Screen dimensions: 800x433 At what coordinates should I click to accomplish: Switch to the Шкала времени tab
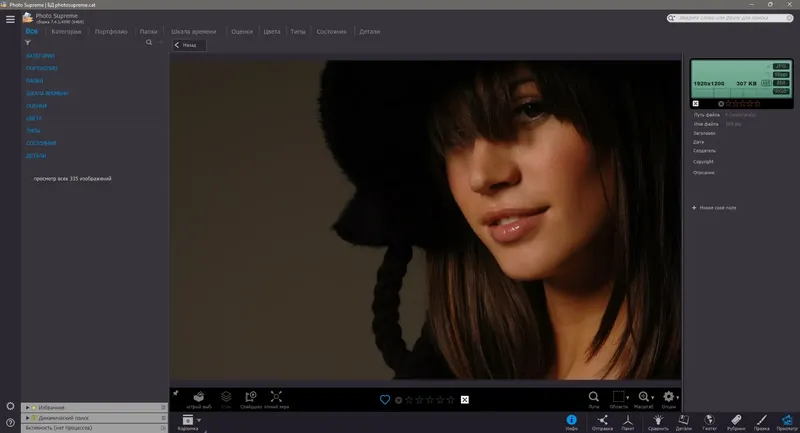193,32
